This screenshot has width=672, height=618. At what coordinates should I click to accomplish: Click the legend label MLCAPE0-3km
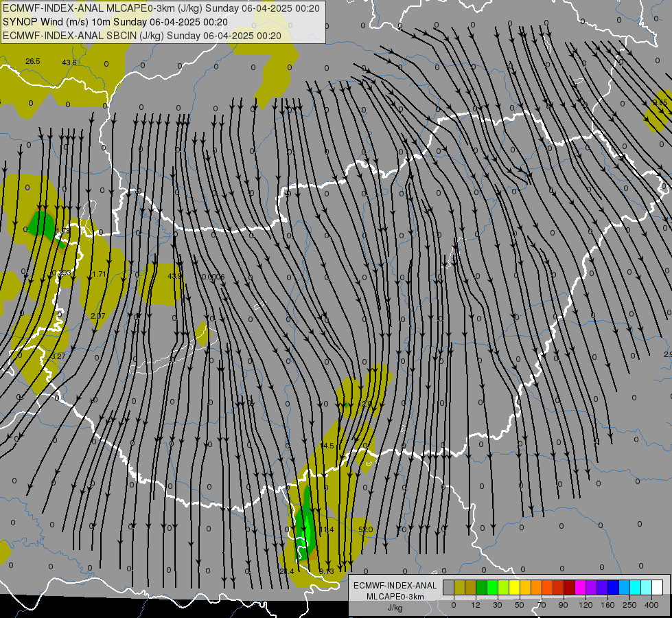tap(395, 597)
